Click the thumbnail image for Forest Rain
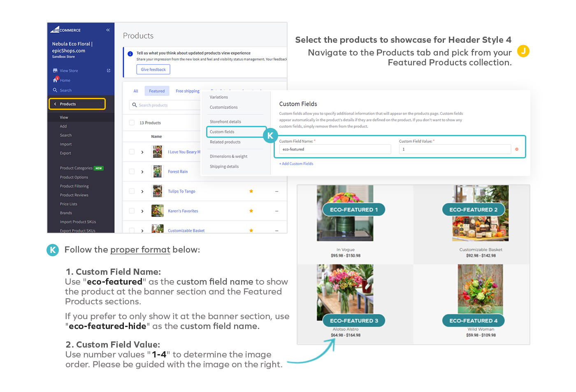The image size is (576, 392). (158, 171)
